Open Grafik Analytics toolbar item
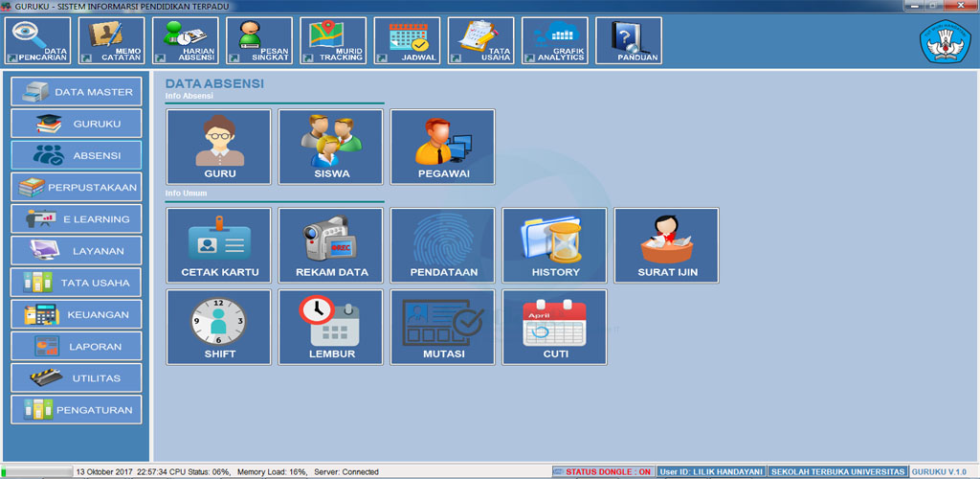This screenshot has height=479, width=980. coord(555,41)
